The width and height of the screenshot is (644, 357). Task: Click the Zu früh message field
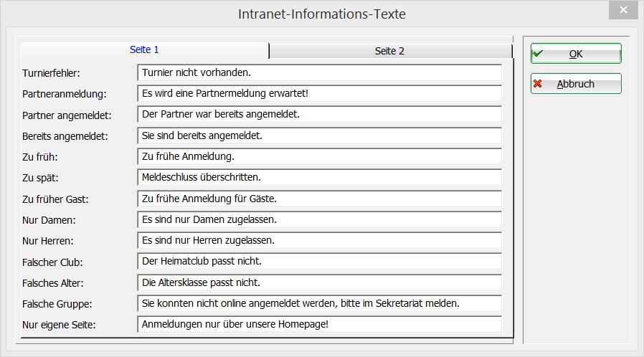coord(319,156)
